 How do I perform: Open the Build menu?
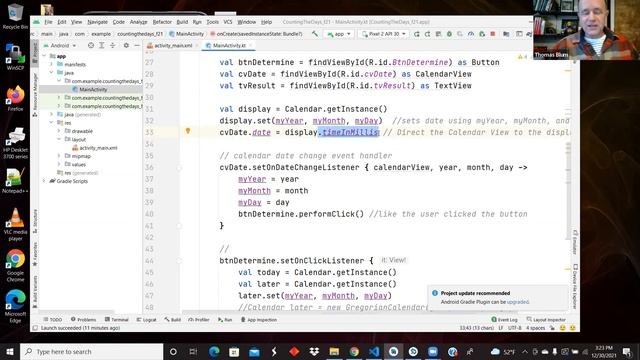tap(182, 22)
